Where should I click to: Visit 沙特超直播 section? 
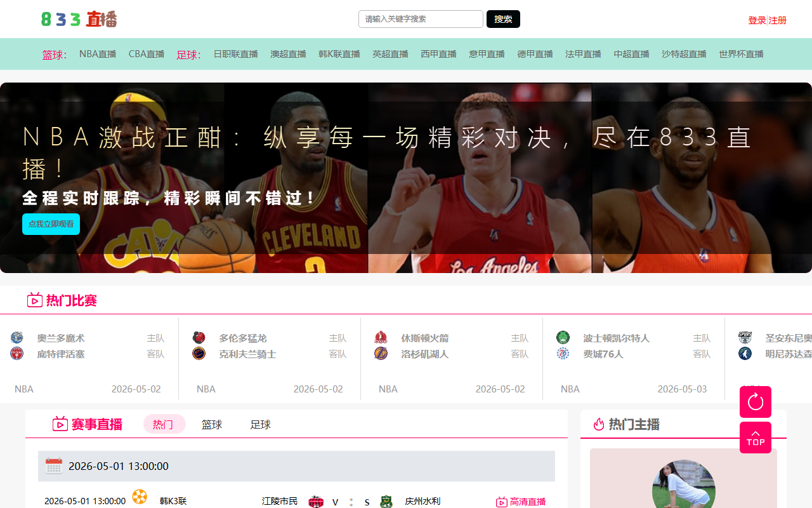pos(684,54)
